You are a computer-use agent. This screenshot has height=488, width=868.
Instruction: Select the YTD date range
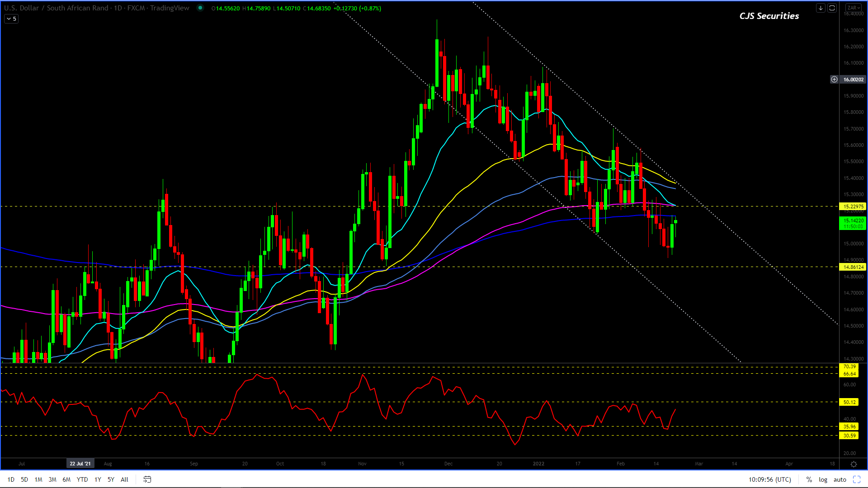pyautogui.click(x=82, y=479)
